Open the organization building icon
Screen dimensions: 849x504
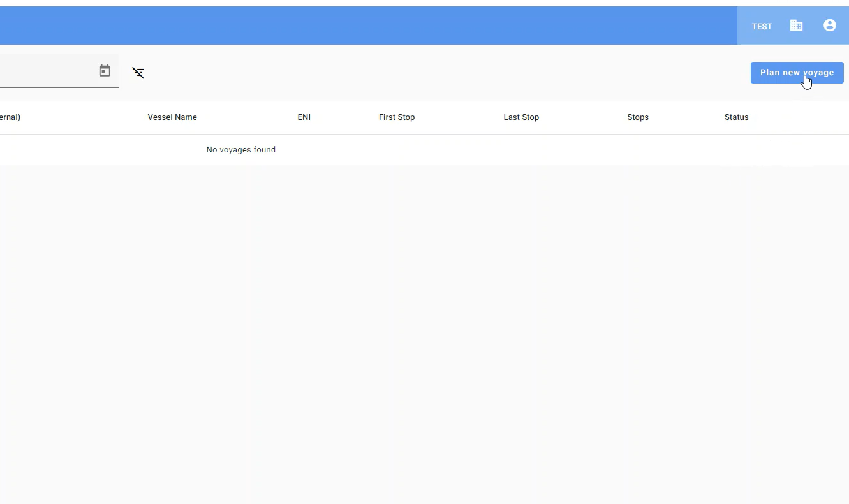(x=796, y=26)
